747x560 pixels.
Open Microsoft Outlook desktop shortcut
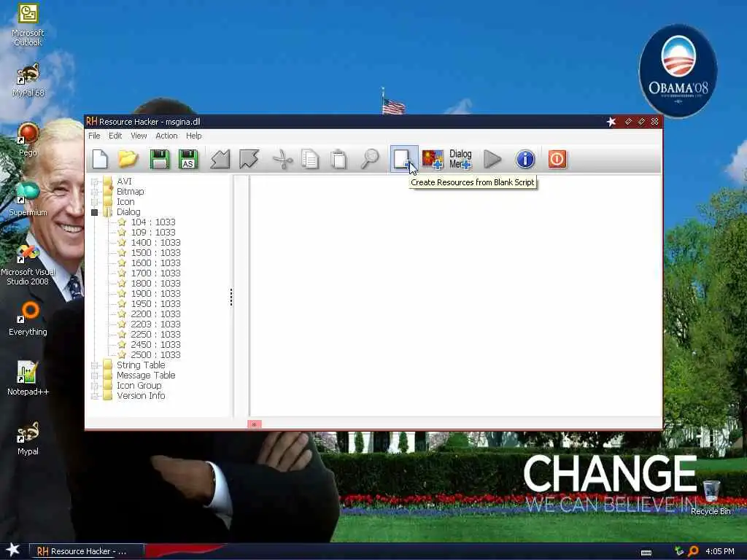(x=28, y=26)
